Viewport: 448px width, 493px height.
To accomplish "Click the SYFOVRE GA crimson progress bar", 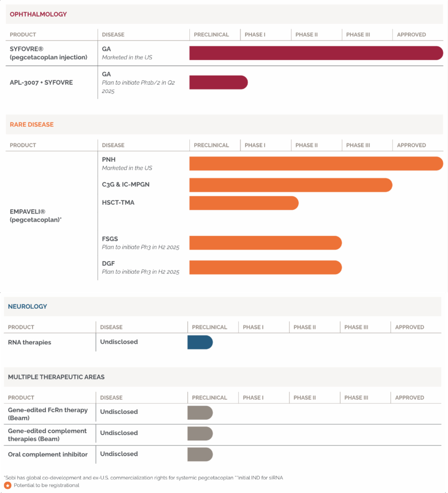I will [x=316, y=53].
